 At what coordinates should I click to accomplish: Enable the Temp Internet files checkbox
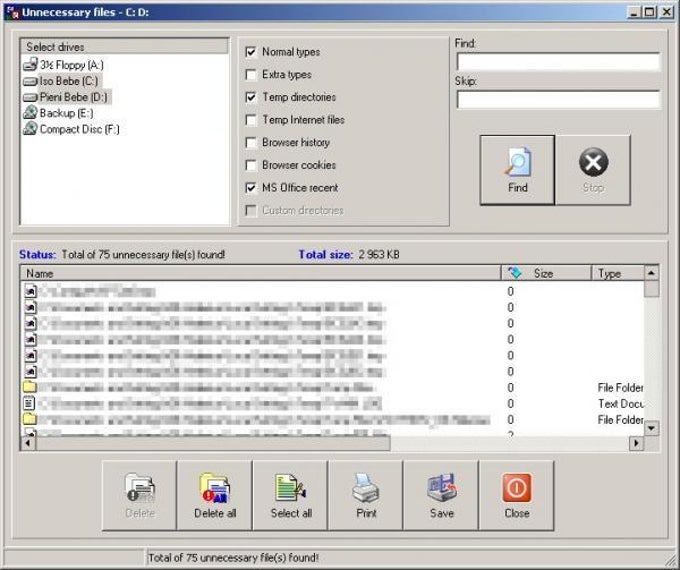pyautogui.click(x=251, y=120)
